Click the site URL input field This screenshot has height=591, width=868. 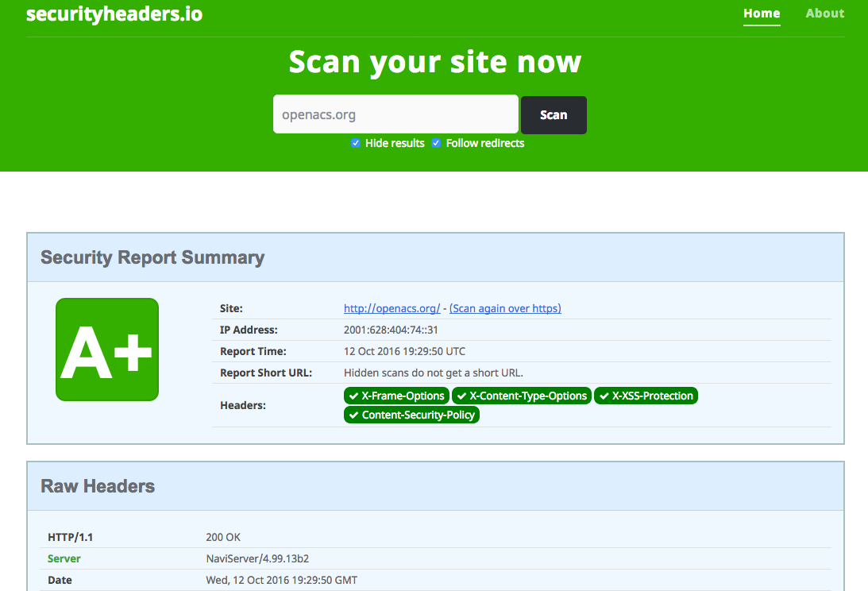click(395, 114)
